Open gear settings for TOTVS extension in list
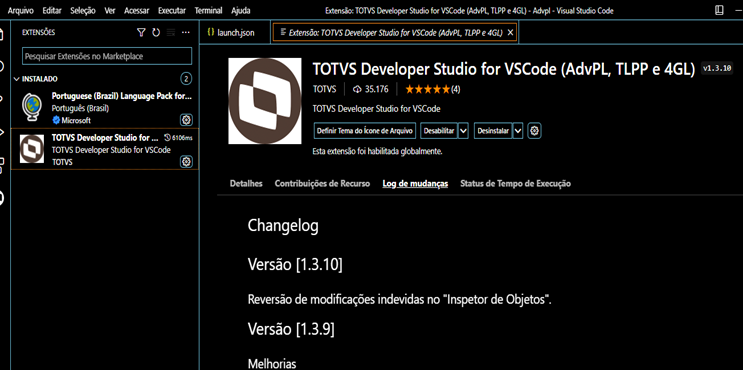The image size is (743, 370). [x=186, y=162]
